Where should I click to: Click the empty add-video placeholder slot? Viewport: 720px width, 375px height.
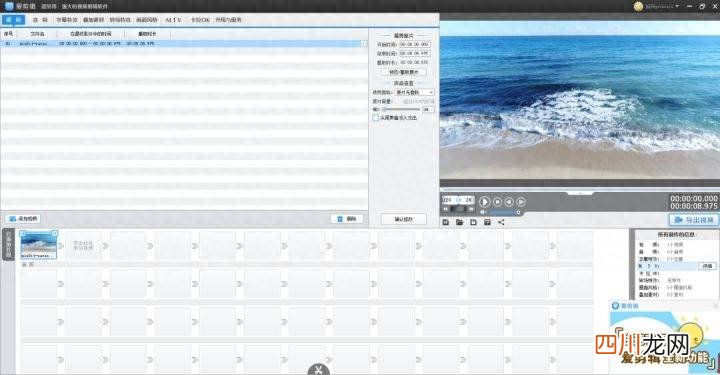coord(83,245)
